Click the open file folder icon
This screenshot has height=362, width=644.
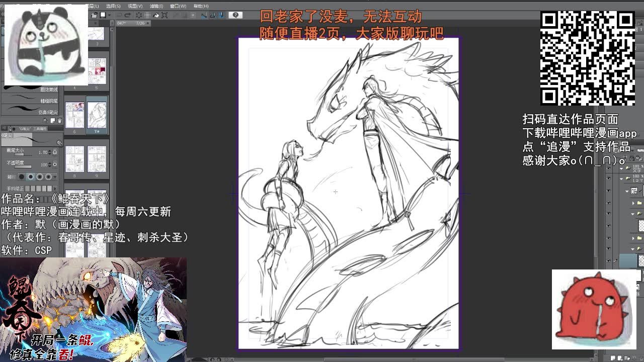pyautogui.click(x=94, y=15)
